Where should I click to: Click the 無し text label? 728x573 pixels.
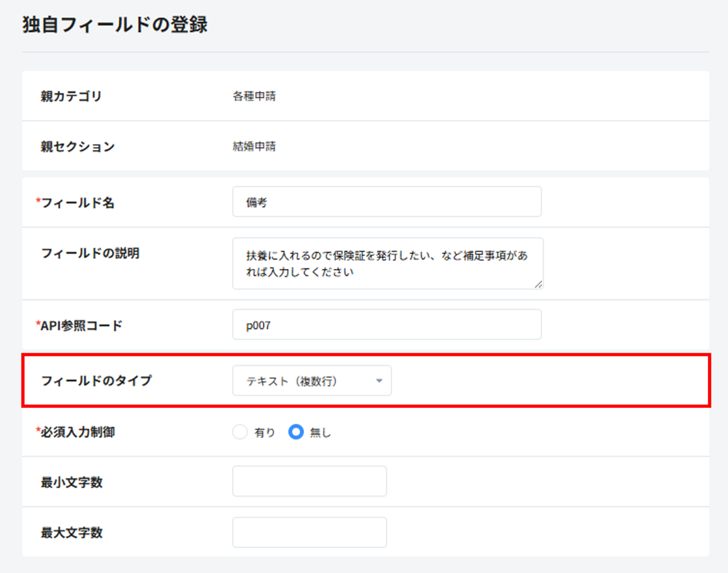click(320, 433)
